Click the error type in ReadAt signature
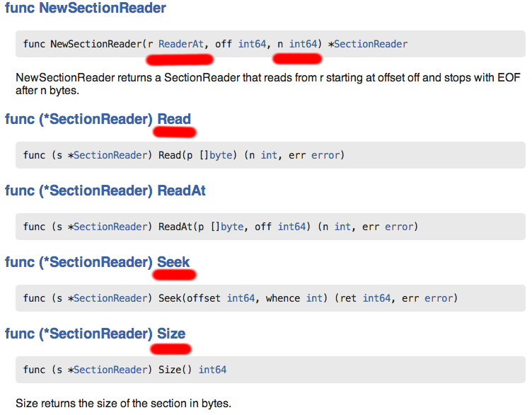This screenshot has height=415, width=532. coord(398,227)
